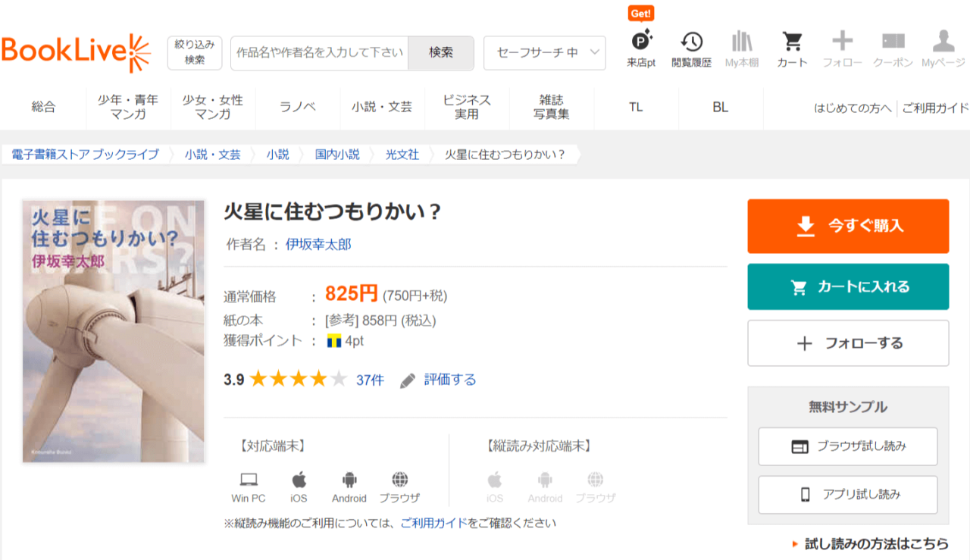Click the 825円 price text
The image size is (970, 560).
pyautogui.click(x=351, y=293)
